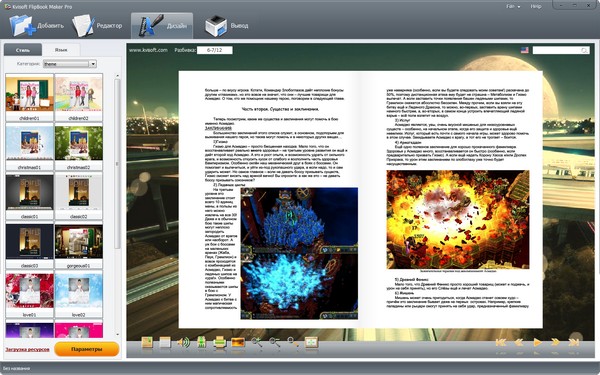Toggle sound with the speaker icon

pyautogui.click(x=184, y=342)
